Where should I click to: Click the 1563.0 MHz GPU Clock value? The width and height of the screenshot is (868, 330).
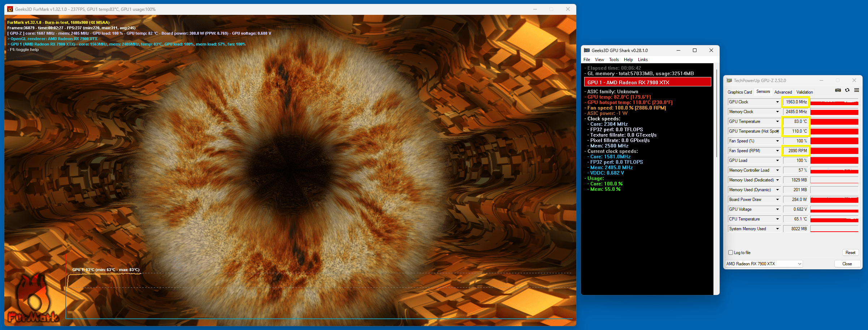[x=795, y=102]
